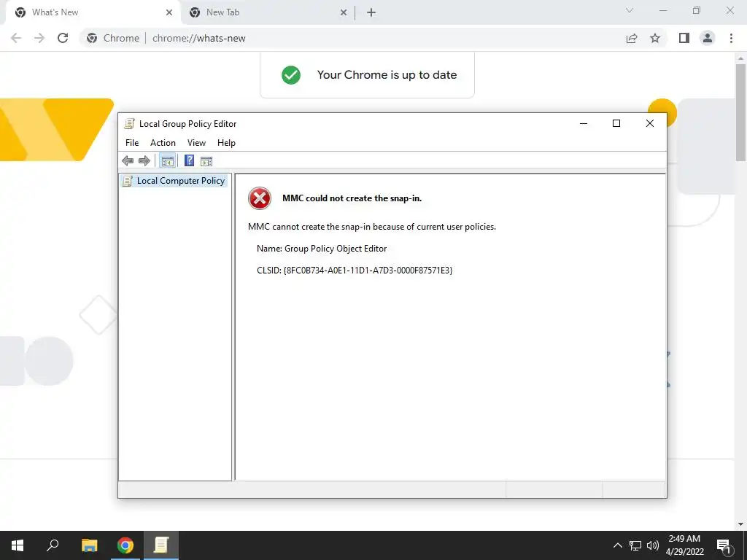
Task: Toggle Show/Hide Action Pane toolbar icon
Action: point(206,161)
